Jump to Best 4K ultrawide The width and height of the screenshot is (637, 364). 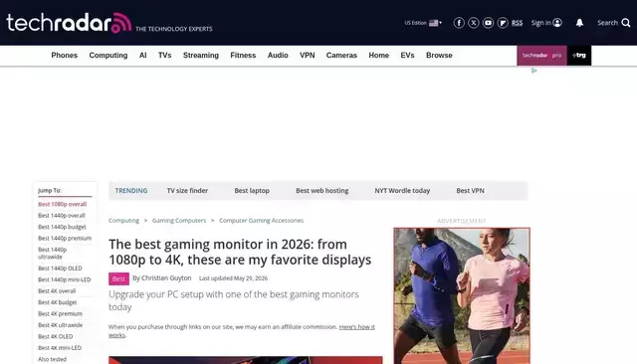[x=60, y=325]
